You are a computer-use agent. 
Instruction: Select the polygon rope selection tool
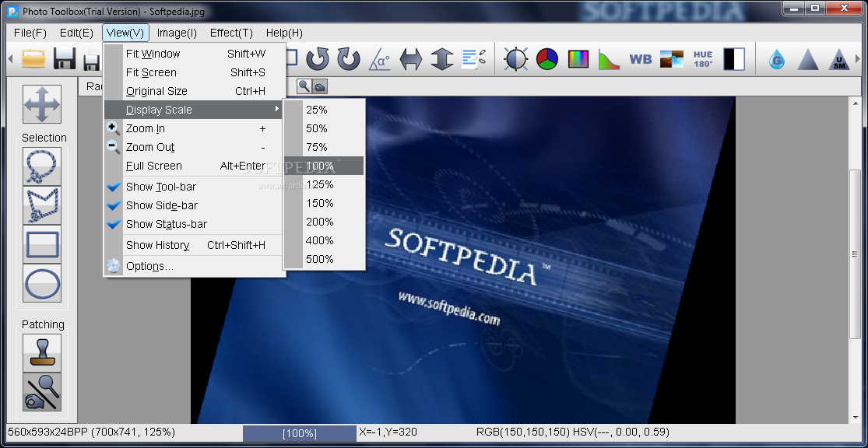coord(42,205)
